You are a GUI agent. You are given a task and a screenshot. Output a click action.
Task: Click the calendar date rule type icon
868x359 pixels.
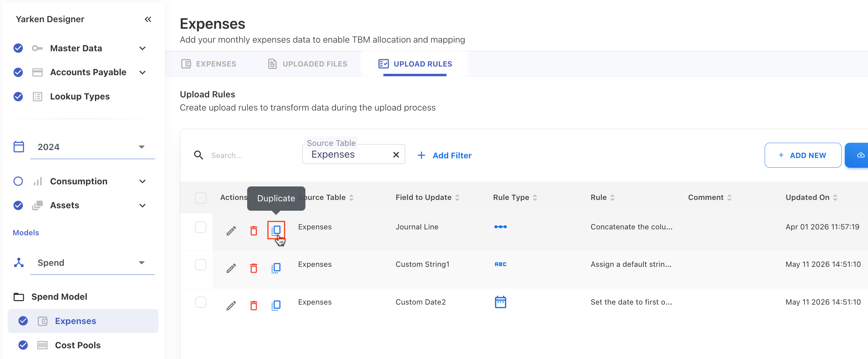click(501, 302)
